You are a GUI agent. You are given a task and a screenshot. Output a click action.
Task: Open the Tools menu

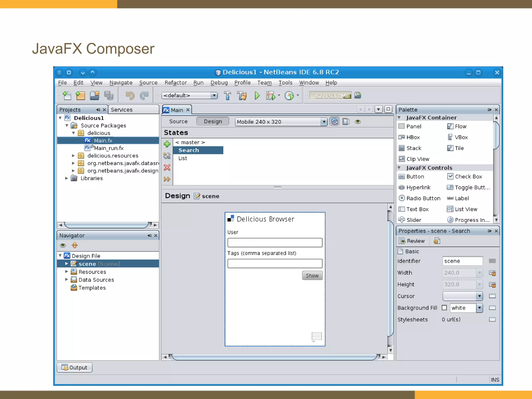[x=285, y=83]
